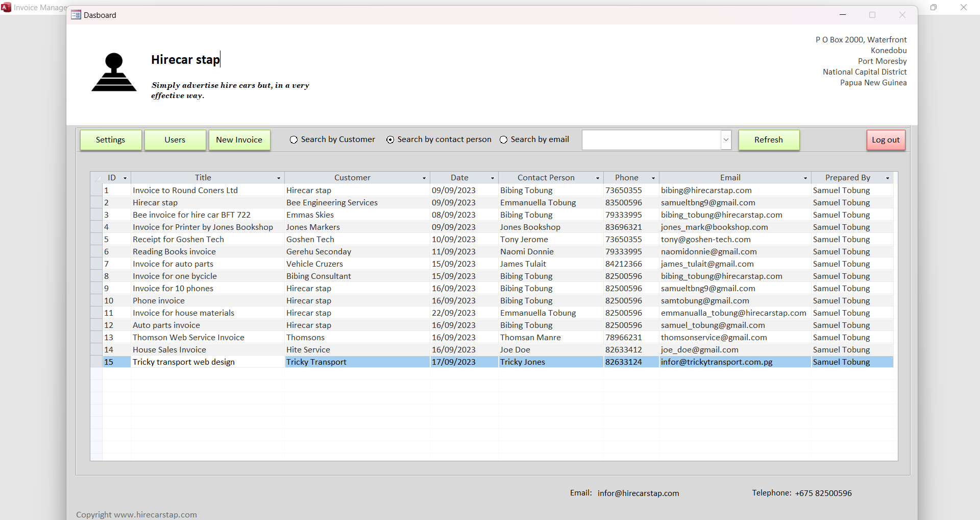The image size is (980, 520).
Task: Open the Users button
Action: coord(175,140)
